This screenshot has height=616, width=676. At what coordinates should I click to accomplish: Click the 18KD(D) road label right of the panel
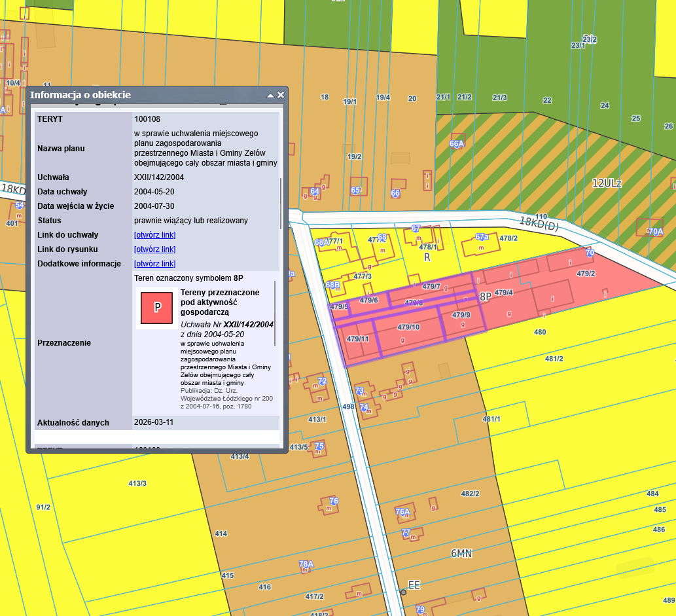(x=539, y=223)
